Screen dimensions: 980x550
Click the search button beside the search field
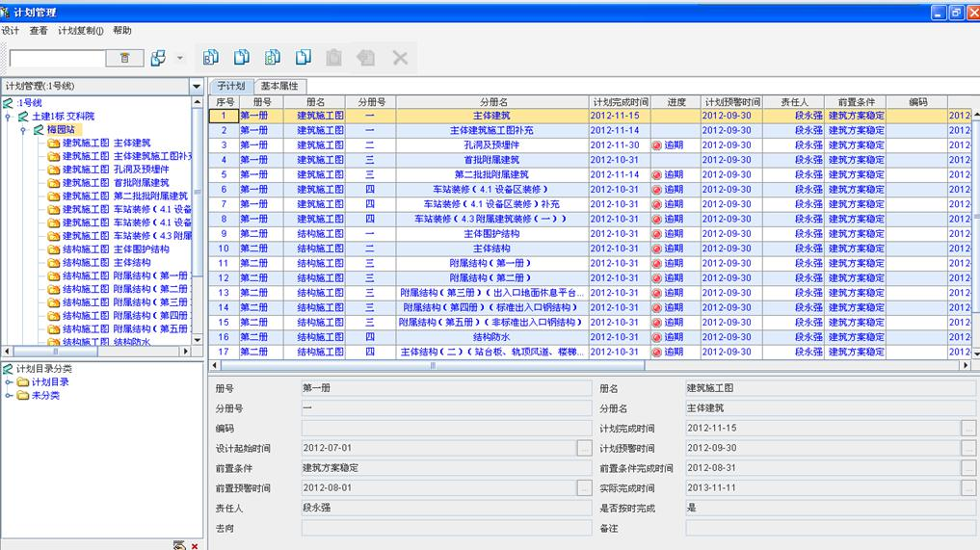click(x=124, y=59)
